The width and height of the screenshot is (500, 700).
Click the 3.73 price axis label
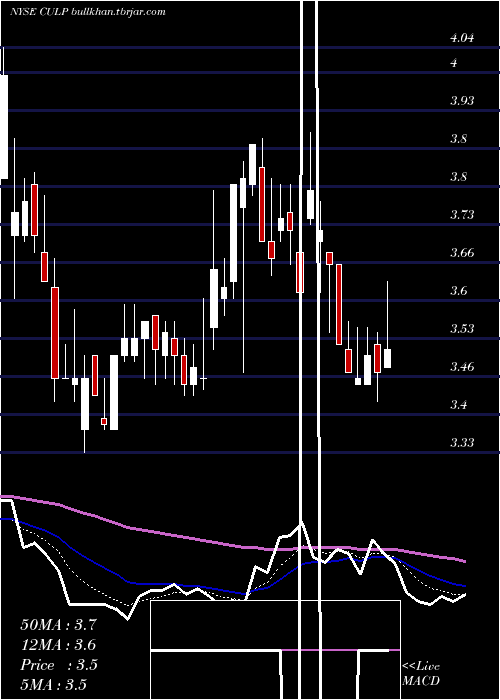[462, 215]
